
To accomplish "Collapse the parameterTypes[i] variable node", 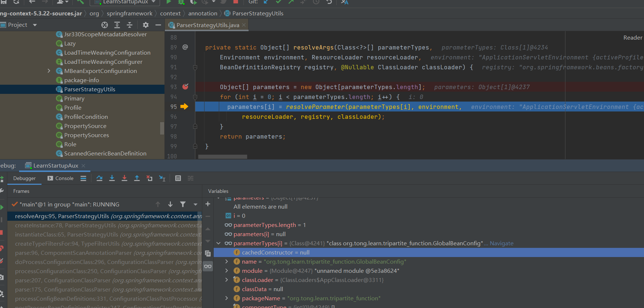I will tap(218, 243).
